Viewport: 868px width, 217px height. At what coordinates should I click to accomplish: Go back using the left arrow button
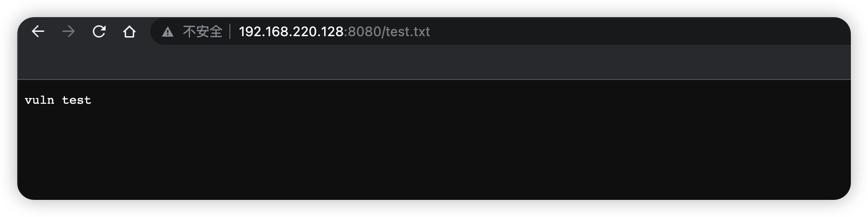tap(38, 31)
